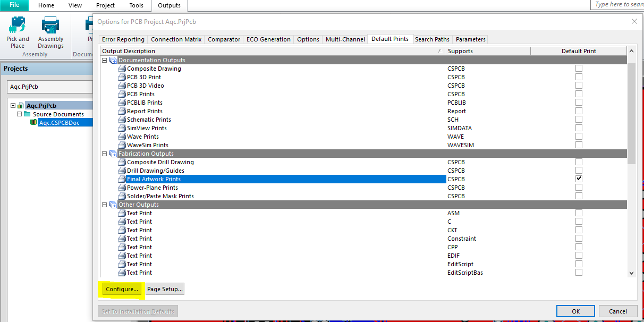644x322 pixels.
Task: Click the Drill Drawing/Guides printer icon
Action: tap(122, 171)
